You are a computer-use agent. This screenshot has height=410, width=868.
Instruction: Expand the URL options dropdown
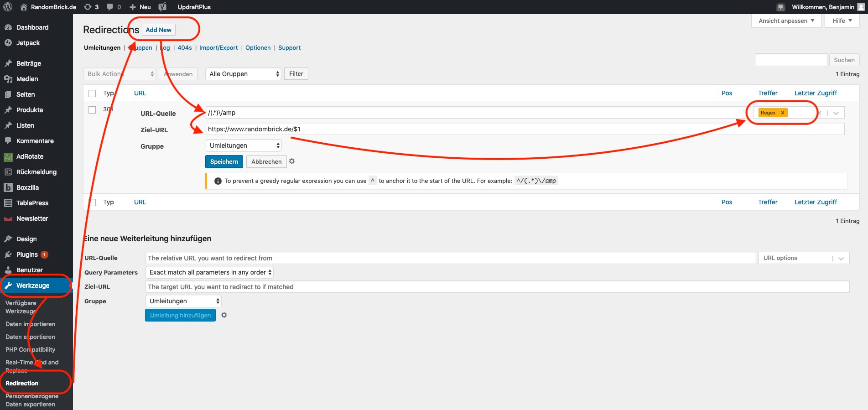pyautogui.click(x=803, y=258)
